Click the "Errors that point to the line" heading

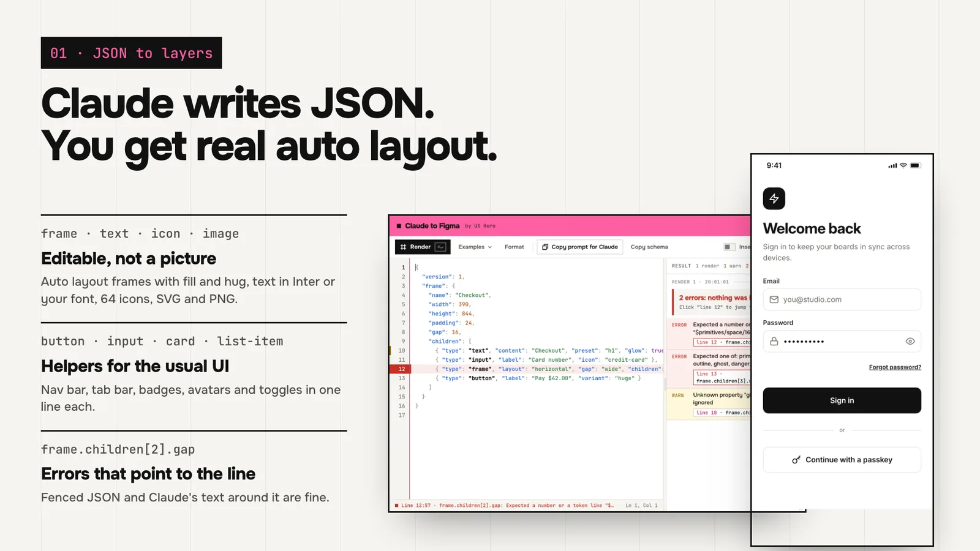(x=148, y=474)
